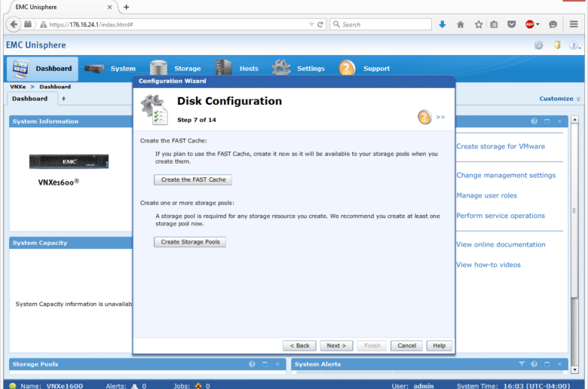Click the admin user name in status bar
588x389 pixels.
tap(424, 386)
